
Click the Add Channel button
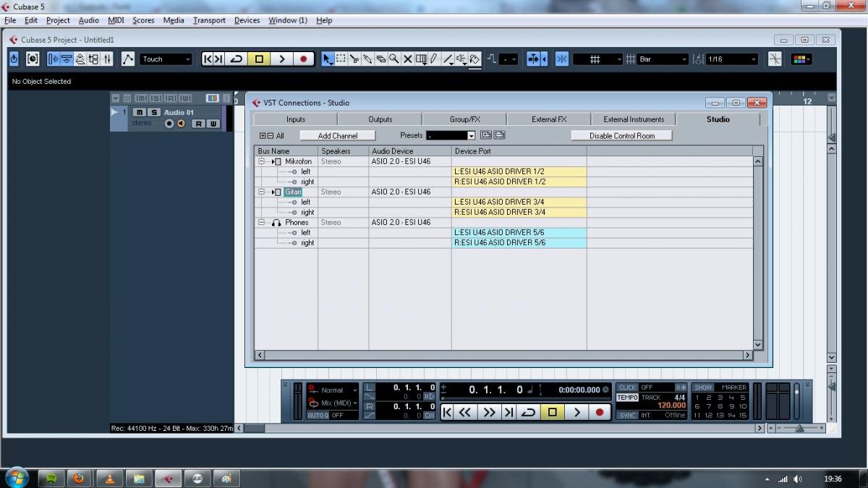pyautogui.click(x=338, y=135)
